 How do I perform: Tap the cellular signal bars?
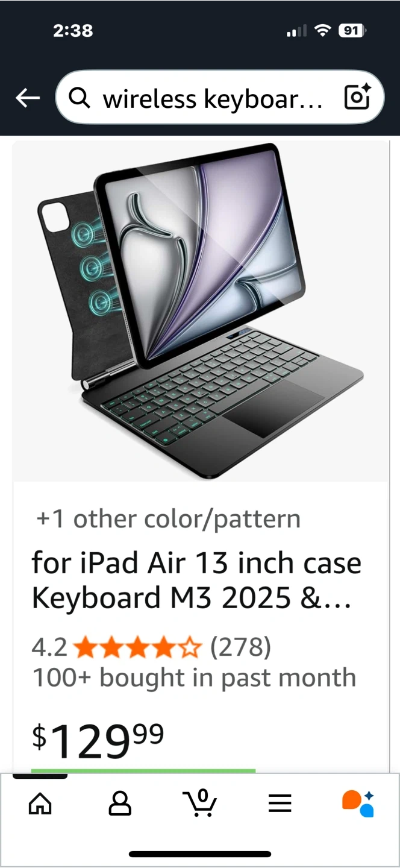click(296, 30)
